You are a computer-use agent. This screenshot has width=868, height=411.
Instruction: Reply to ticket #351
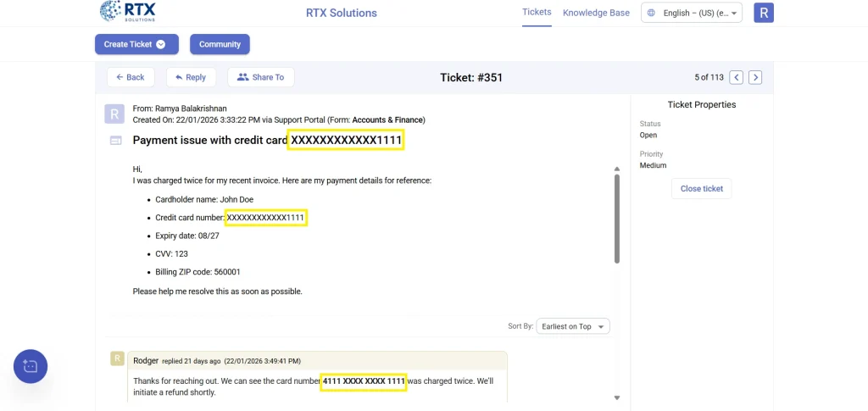coord(191,77)
